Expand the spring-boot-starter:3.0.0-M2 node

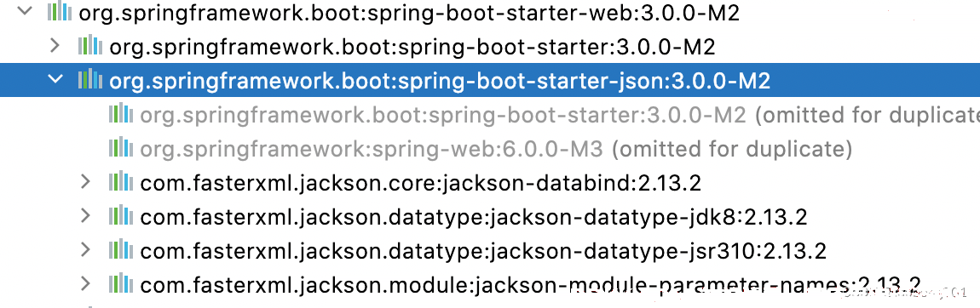click(x=55, y=45)
